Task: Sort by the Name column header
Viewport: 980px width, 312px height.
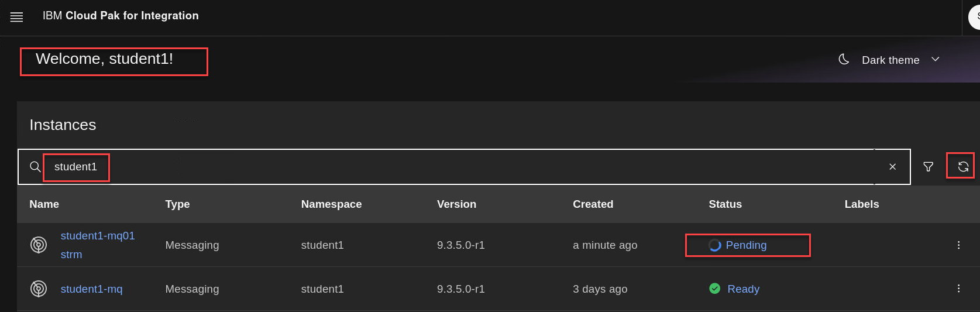Action: coord(44,204)
